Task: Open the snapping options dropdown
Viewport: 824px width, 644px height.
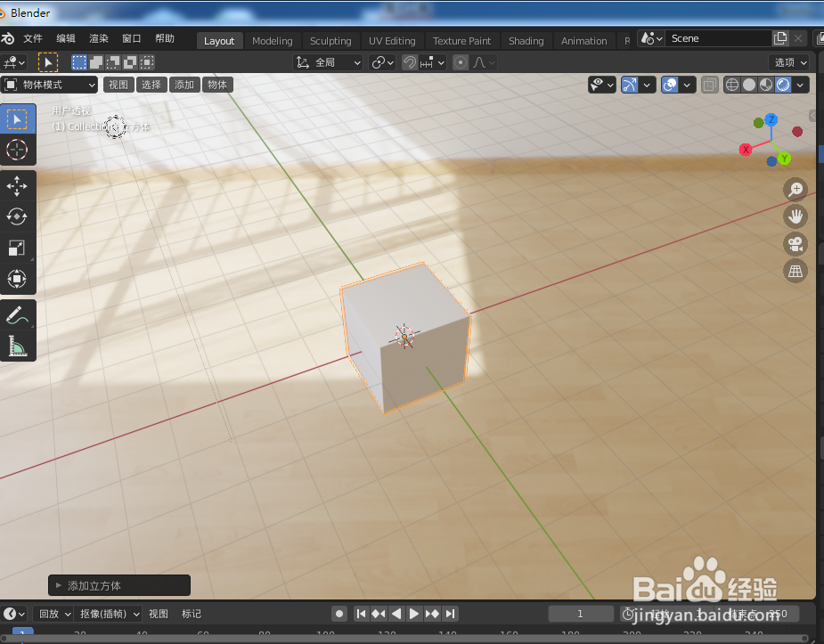Action: pos(433,62)
